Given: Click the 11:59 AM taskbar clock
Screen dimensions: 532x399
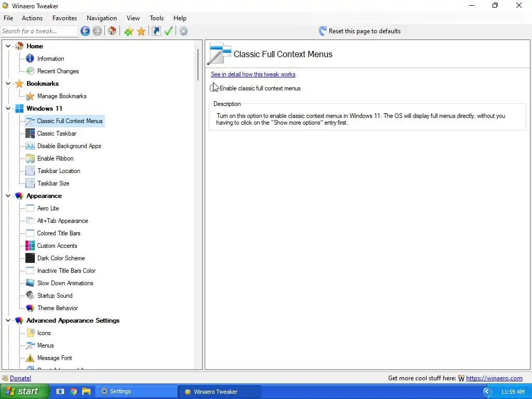Looking at the screenshot, I should click(x=513, y=392).
